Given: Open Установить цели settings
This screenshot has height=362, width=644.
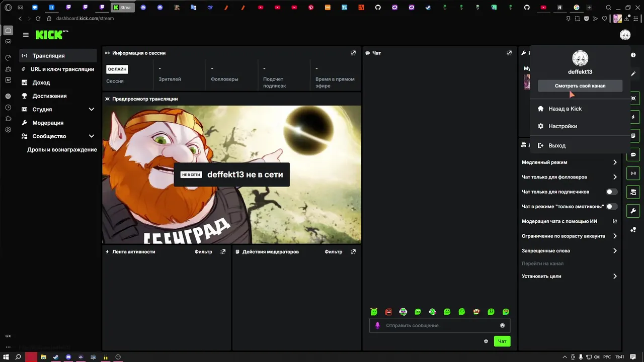Looking at the screenshot, I should tap(570, 276).
